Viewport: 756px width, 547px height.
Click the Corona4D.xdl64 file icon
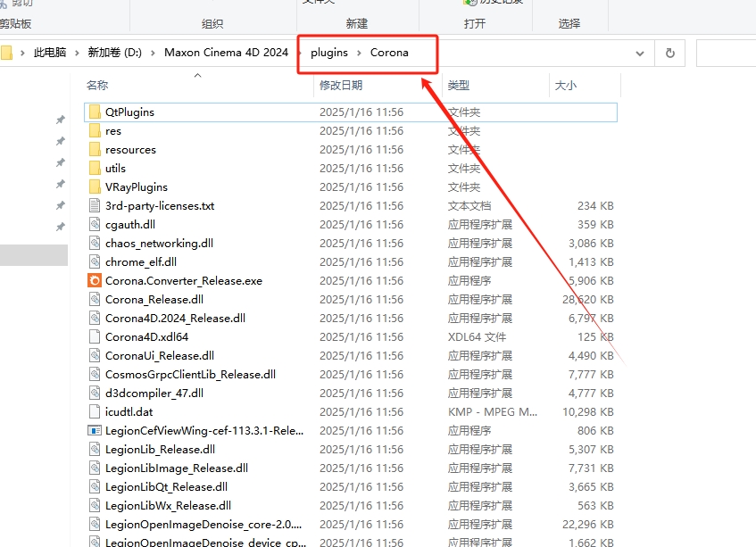[x=95, y=337]
